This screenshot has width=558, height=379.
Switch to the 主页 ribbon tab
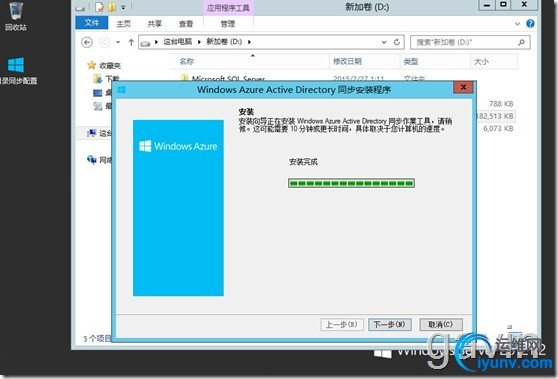click(x=123, y=24)
